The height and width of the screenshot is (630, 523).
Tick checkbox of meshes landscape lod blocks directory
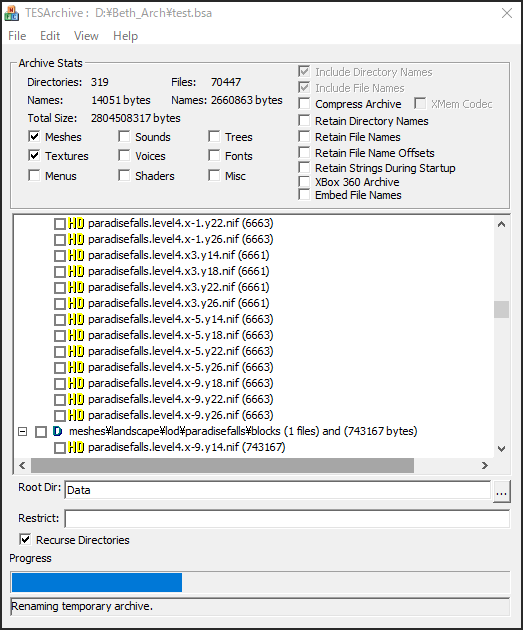41,432
